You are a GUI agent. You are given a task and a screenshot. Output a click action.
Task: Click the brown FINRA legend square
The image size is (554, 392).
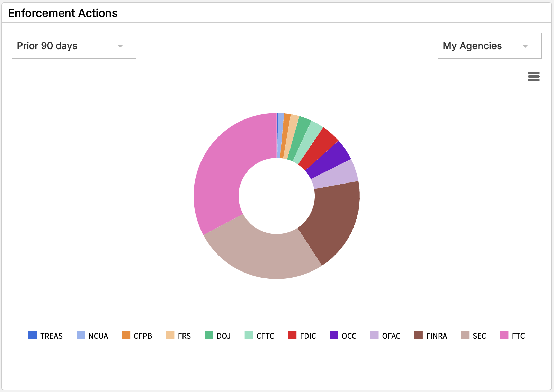click(419, 336)
